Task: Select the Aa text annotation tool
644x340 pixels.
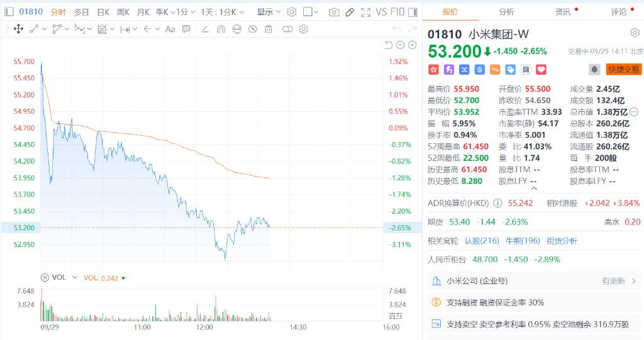Action: click(x=170, y=29)
